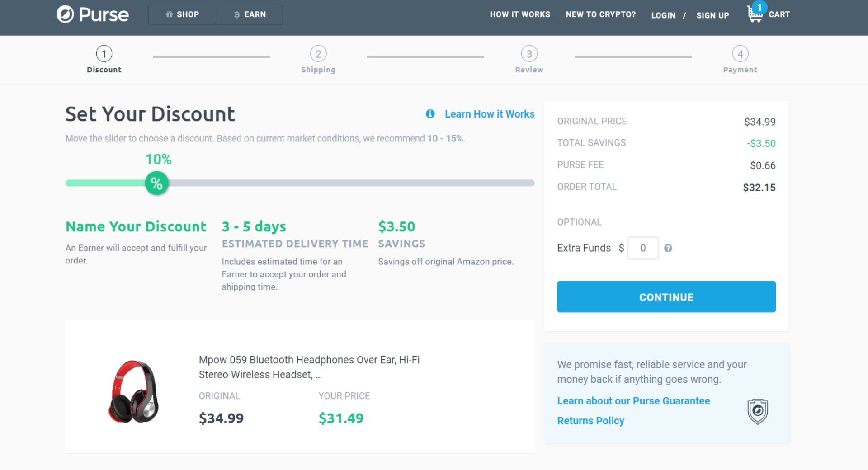Image resolution: width=868 pixels, height=470 pixels.
Task: Click the 3 - 5 days delivery estimate
Action: [254, 226]
